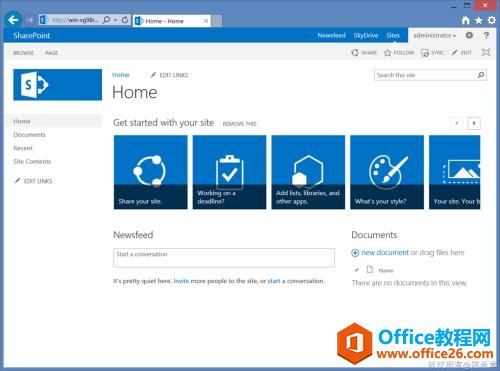Click the search magnifier icon
This screenshot has width=500, height=371.
tap(481, 75)
